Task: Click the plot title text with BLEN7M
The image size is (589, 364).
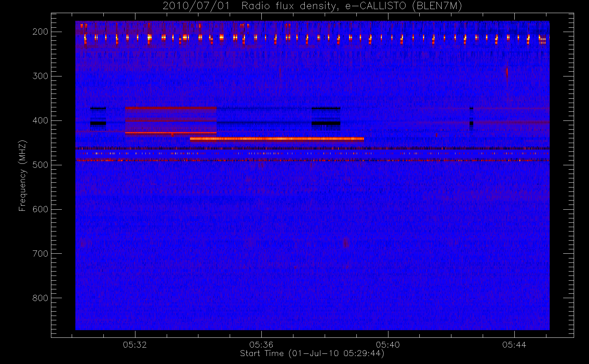Action: pyautogui.click(x=312, y=6)
